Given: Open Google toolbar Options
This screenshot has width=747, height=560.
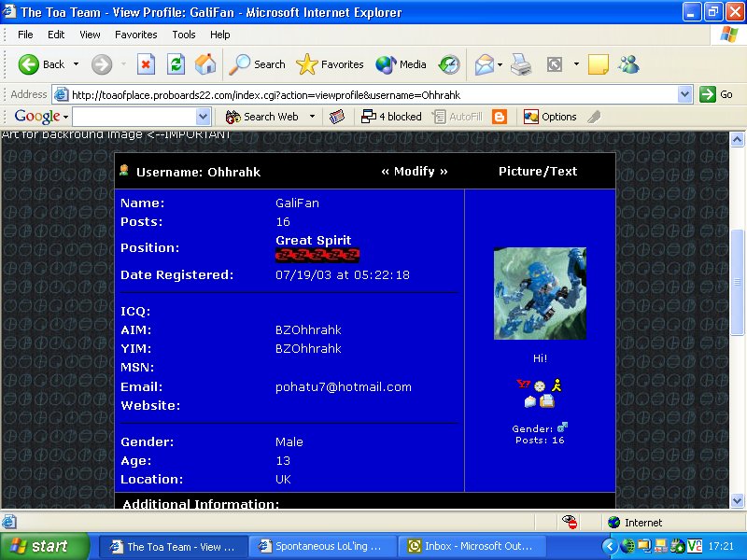Looking at the screenshot, I should [x=550, y=117].
